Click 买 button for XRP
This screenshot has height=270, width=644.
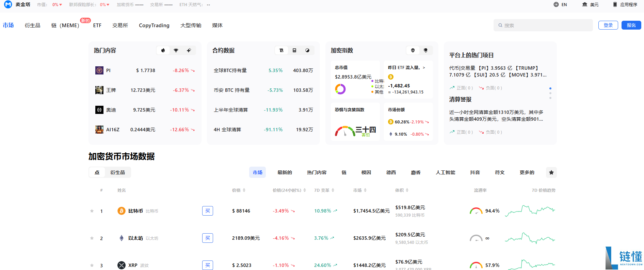click(x=208, y=265)
